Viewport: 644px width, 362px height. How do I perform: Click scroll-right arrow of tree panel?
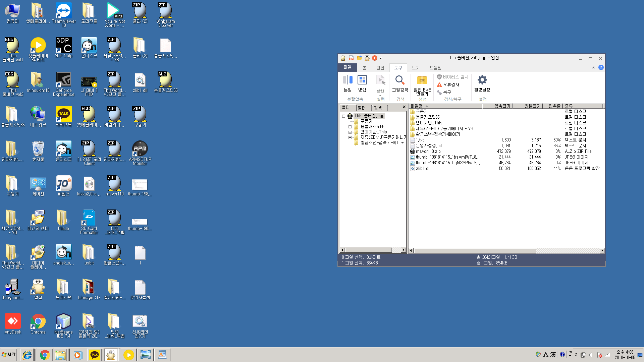pyautogui.click(x=403, y=250)
